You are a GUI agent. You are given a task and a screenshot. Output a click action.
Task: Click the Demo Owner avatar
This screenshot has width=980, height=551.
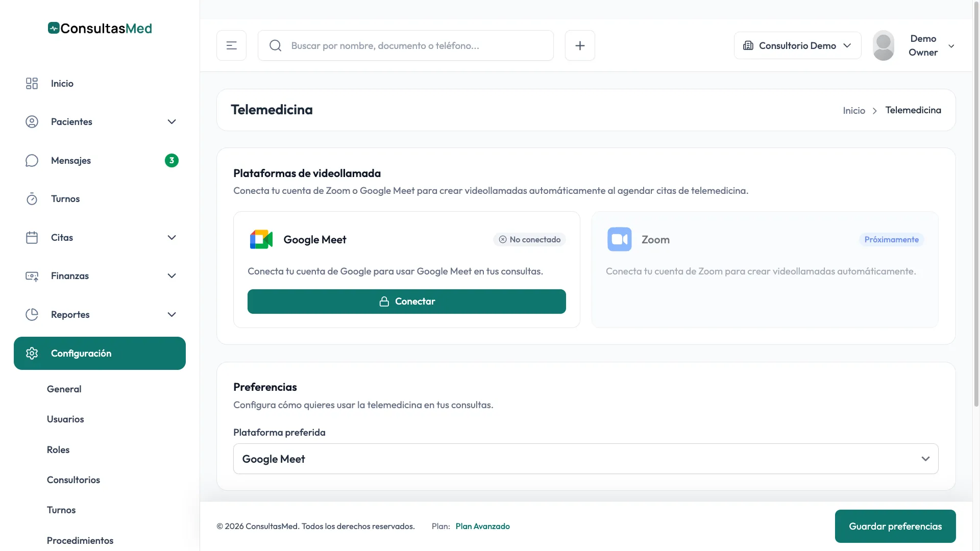(884, 45)
